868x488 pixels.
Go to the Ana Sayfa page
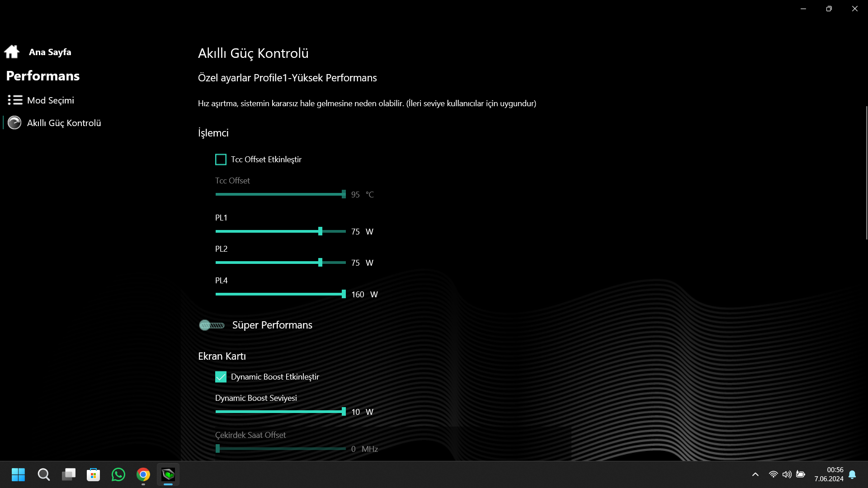[x=50, y=52]
